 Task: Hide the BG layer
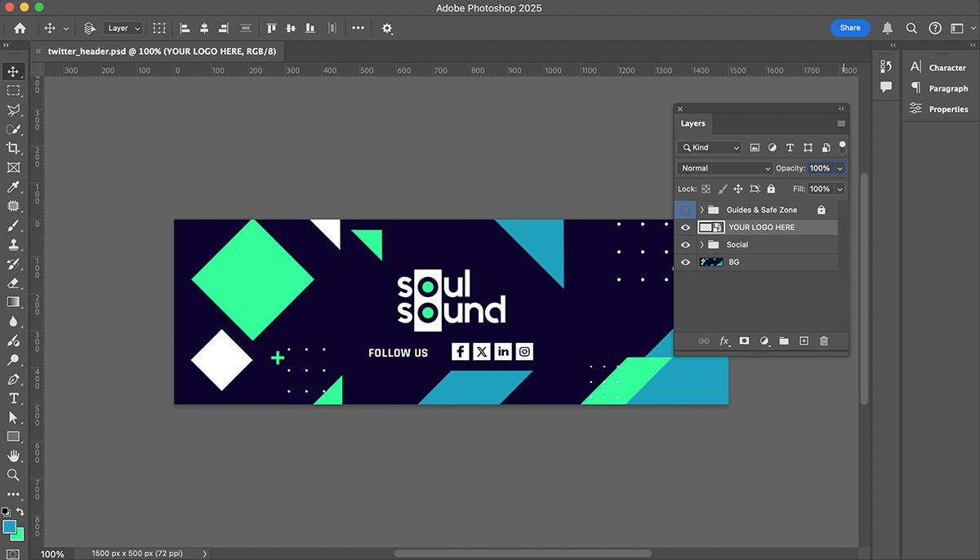pos(685,262)
